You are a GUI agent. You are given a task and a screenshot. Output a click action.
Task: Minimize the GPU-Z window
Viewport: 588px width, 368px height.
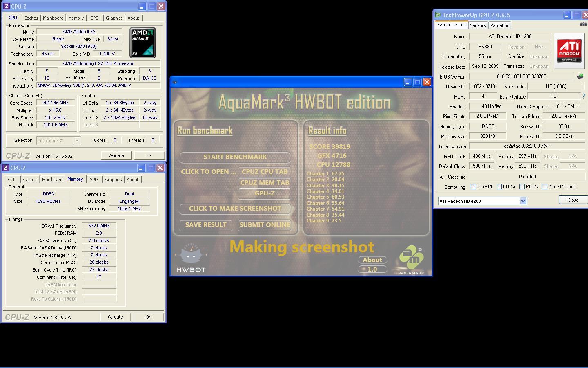tap(567, 15)
